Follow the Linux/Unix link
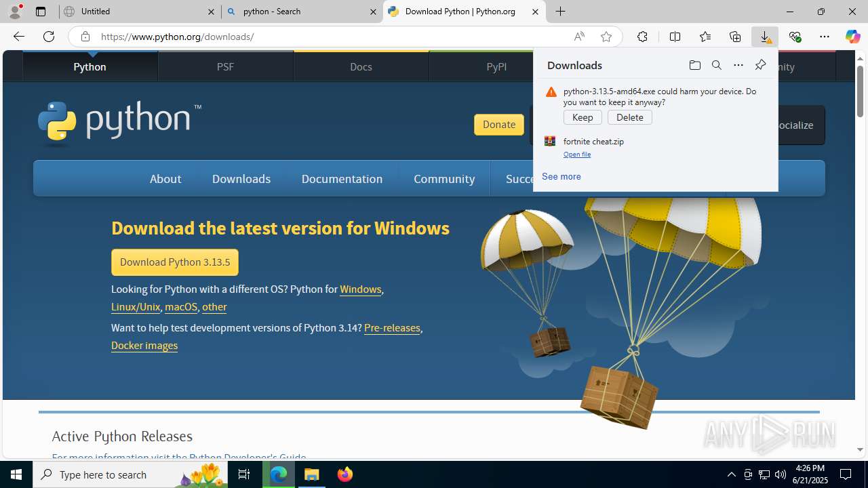This screenshot has height=488, width=868. click(x=136, y=307)
